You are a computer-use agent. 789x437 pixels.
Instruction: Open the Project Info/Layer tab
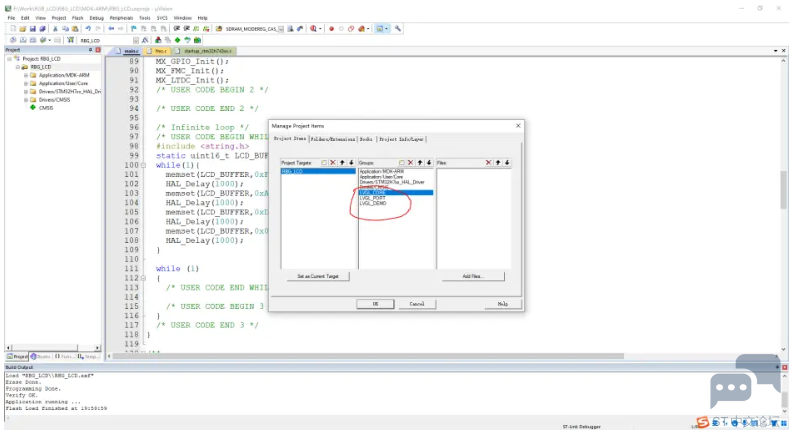pyautogui.click(x=401, y=139)
